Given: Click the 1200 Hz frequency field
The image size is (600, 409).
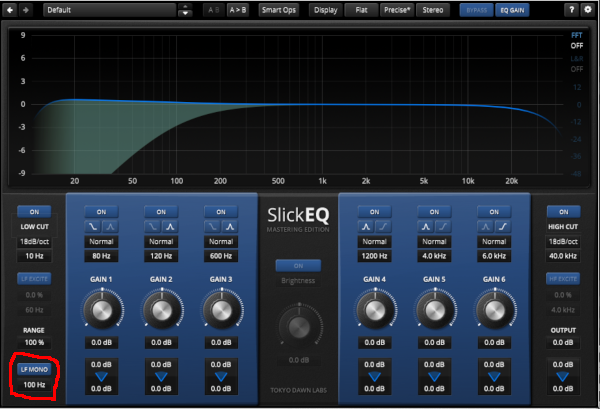Looking at the screenshot, I should point(375,257).
